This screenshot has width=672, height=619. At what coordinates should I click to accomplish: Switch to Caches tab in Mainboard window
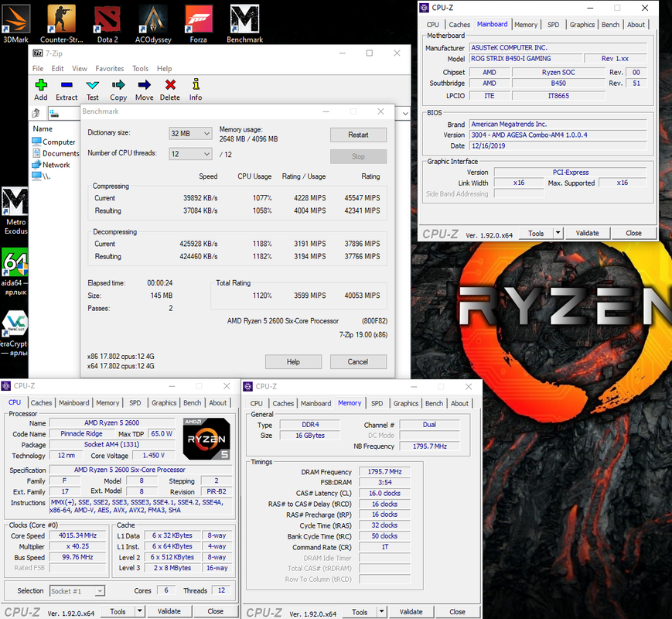click(459, 25)
